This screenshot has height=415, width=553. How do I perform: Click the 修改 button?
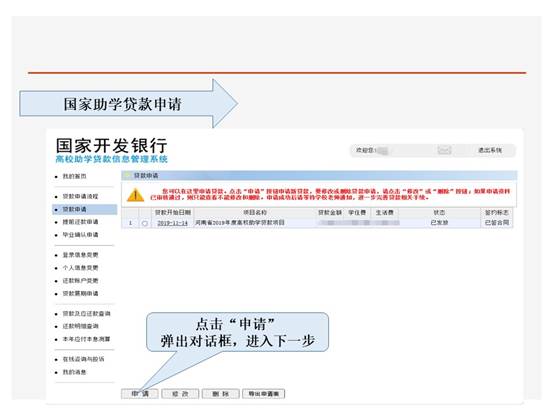pyautogui.click(x=180, y=393)
